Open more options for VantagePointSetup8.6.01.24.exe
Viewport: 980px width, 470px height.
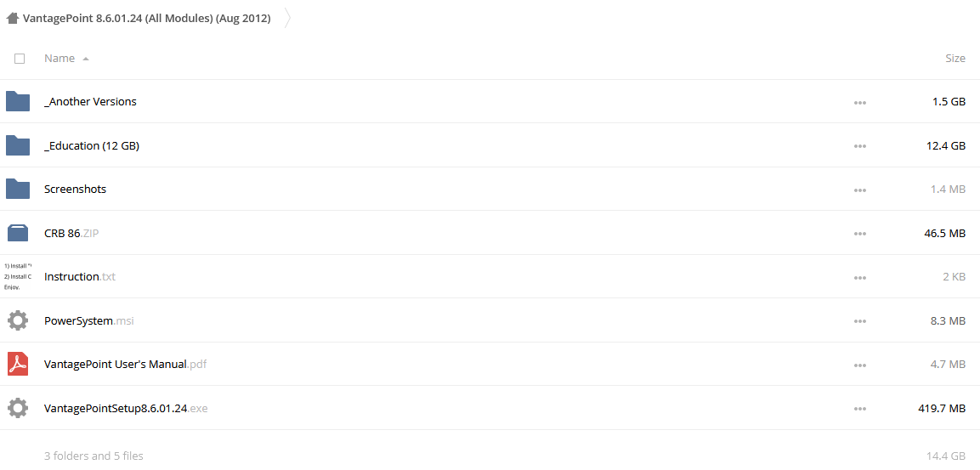coord(860,409)
